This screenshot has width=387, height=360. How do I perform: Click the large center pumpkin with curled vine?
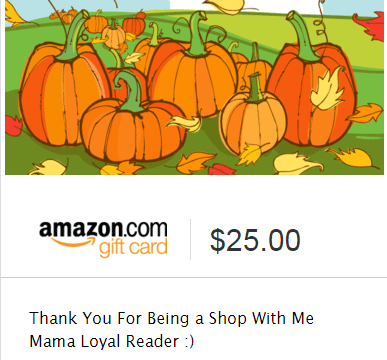193,75
